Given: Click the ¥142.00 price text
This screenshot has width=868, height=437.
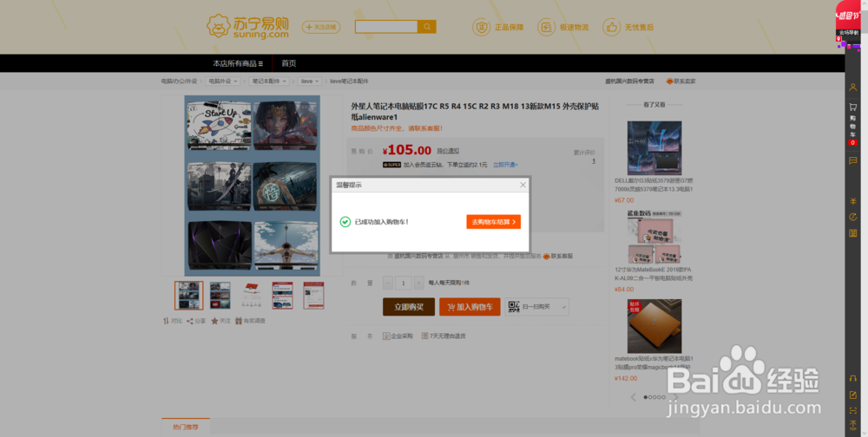Looking at the screenshot, I should (x=626, y=378).
